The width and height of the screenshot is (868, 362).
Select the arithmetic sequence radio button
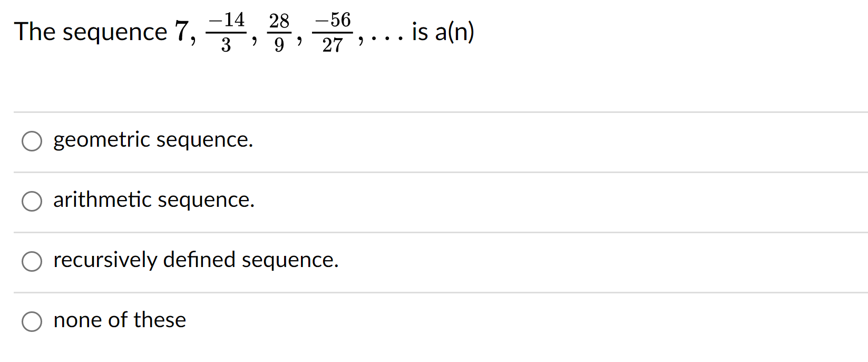(x=32, y=201)
